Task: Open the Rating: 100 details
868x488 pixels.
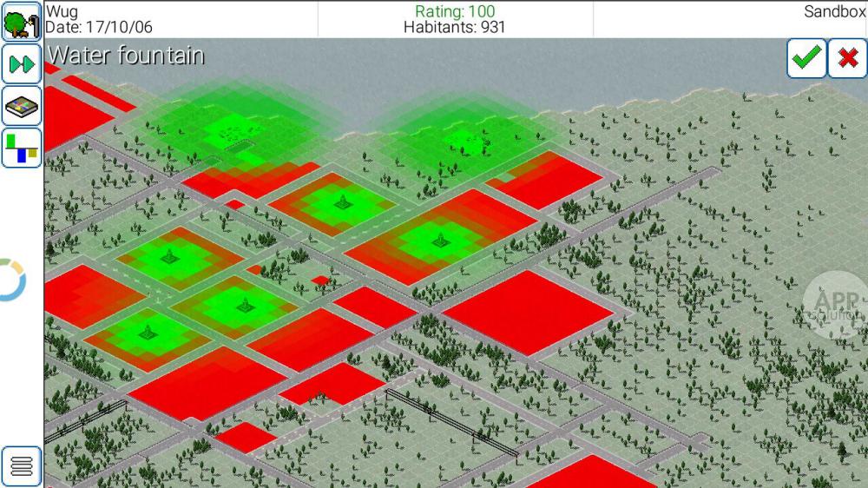Action: 455,12
